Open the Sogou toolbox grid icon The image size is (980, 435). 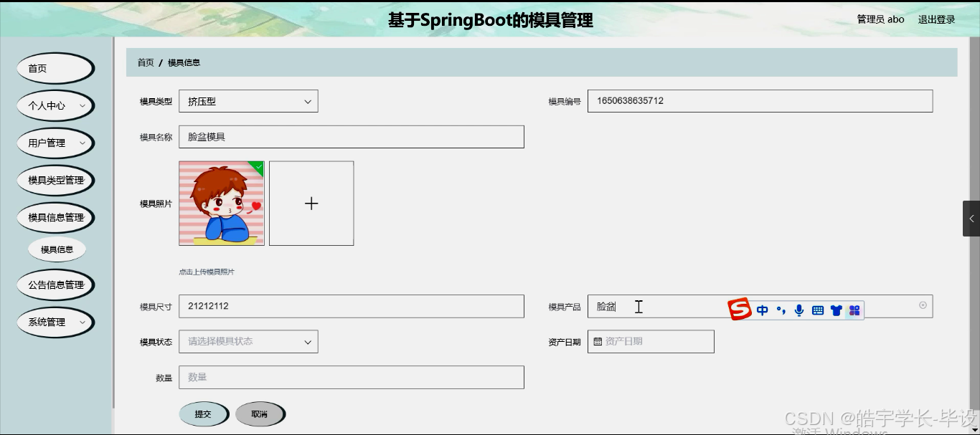pyautogui.click(x=854, y=310)
